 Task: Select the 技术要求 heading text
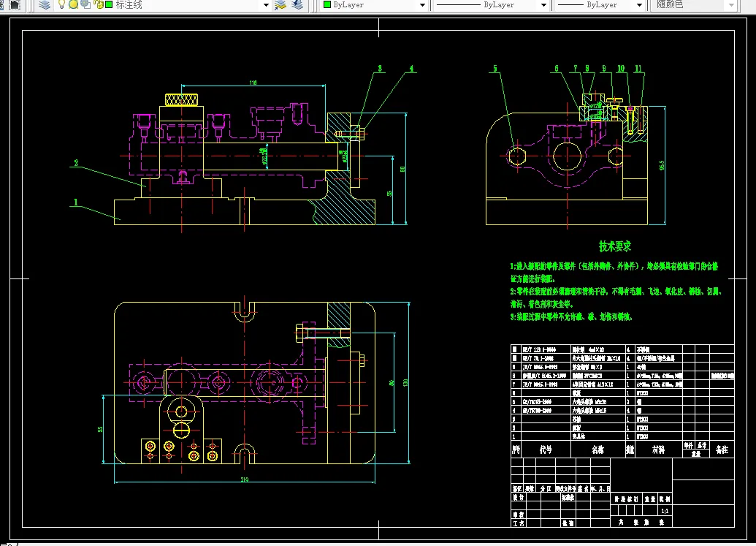tap(615, 246)
